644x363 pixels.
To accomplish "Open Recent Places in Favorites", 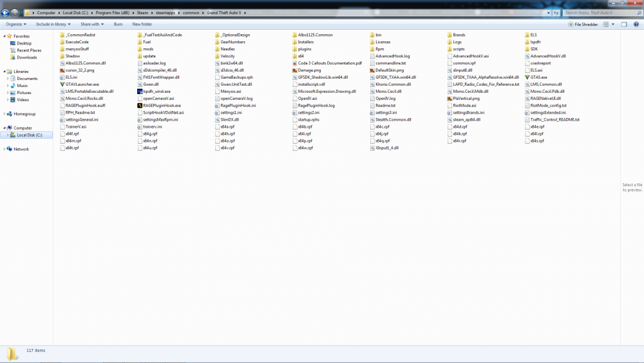I will [29, 50].
